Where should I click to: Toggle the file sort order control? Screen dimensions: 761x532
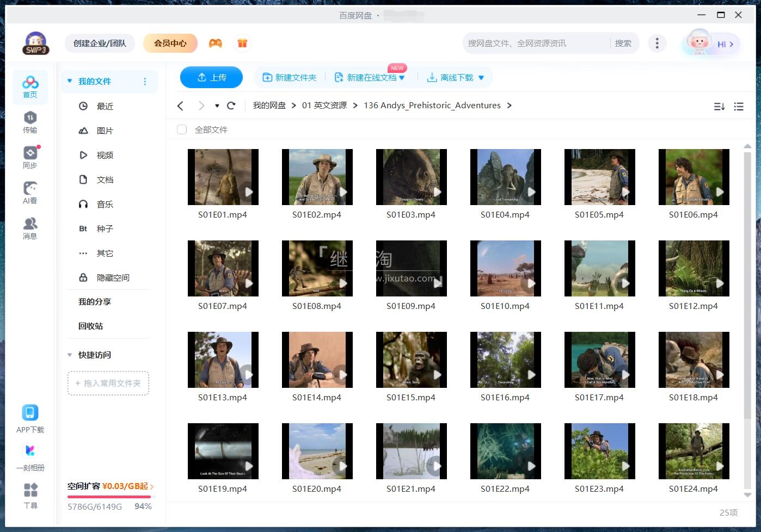tap(719, 107)
